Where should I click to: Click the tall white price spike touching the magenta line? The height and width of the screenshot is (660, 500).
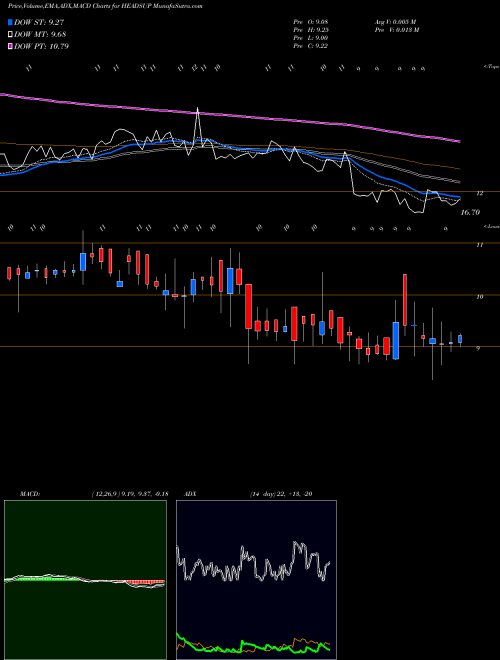click(x=198, y=126)
